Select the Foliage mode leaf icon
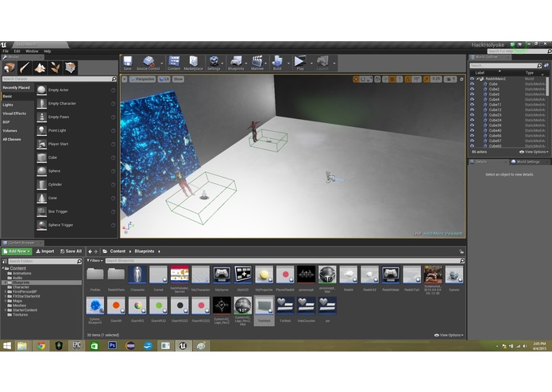Viewport: 552px width, 392px height. pyautogui.click(x=56, y=67)
